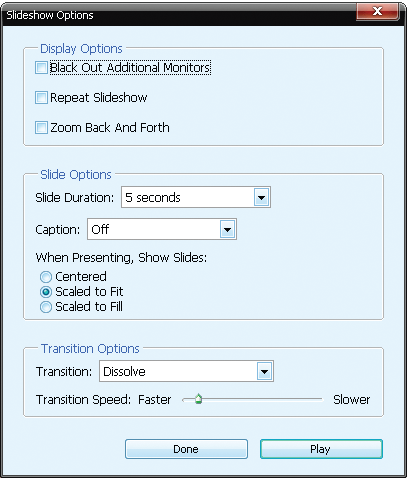Click the Black Out Additional Monitors label

pyautogui.click(x=130, y=68)
